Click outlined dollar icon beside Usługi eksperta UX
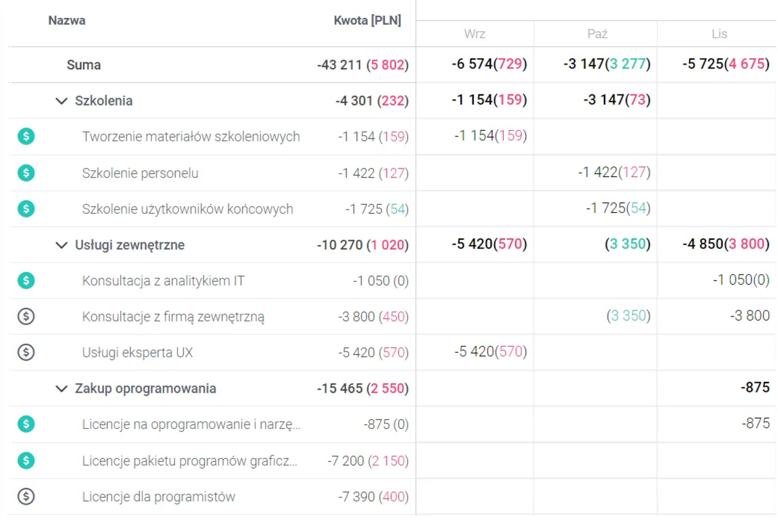778x532 pixels. point(26,352)
